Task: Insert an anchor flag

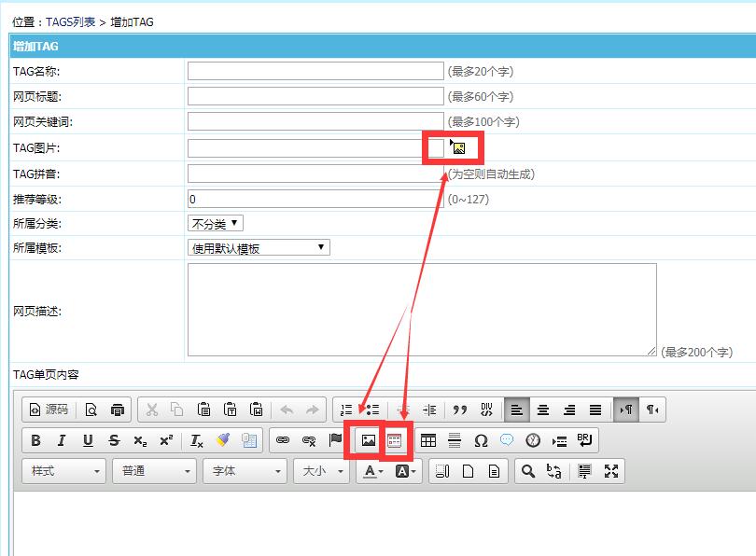Action: (x=335, y=440)
